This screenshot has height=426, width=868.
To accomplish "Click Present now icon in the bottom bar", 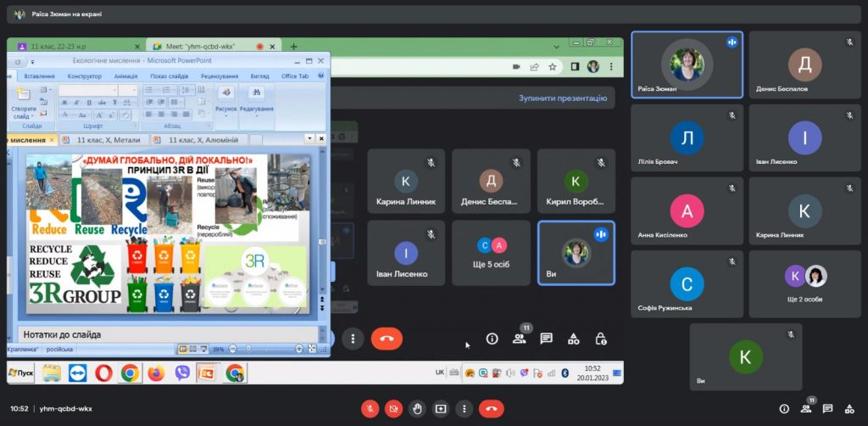I will coord(441,409).
